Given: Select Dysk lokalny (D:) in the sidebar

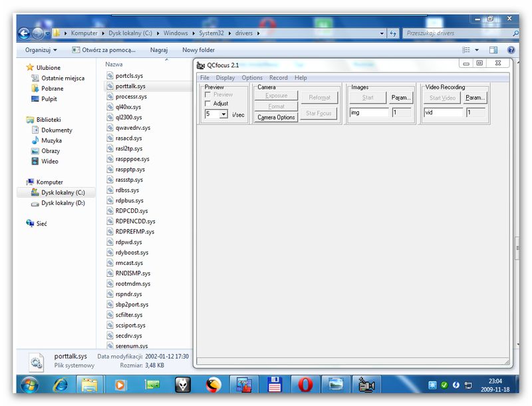Looking at the screenshot, I should 63,203.
